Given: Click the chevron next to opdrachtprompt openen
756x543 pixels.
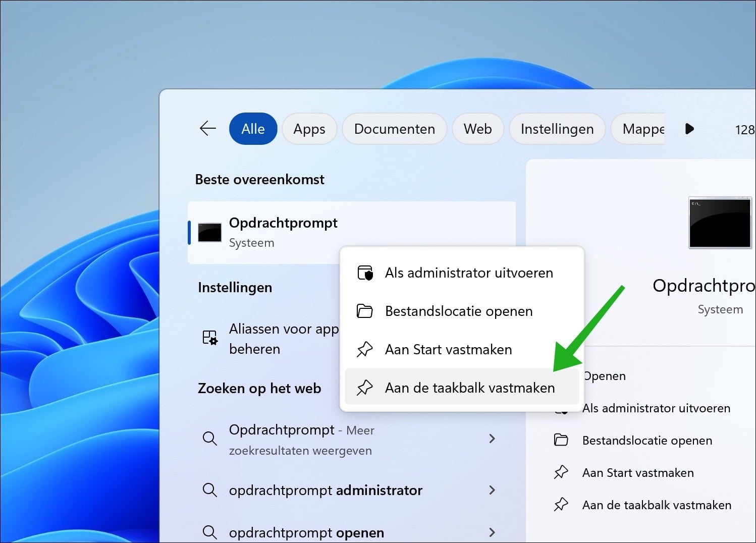Looking at the screenshot, I should point(492,532).
